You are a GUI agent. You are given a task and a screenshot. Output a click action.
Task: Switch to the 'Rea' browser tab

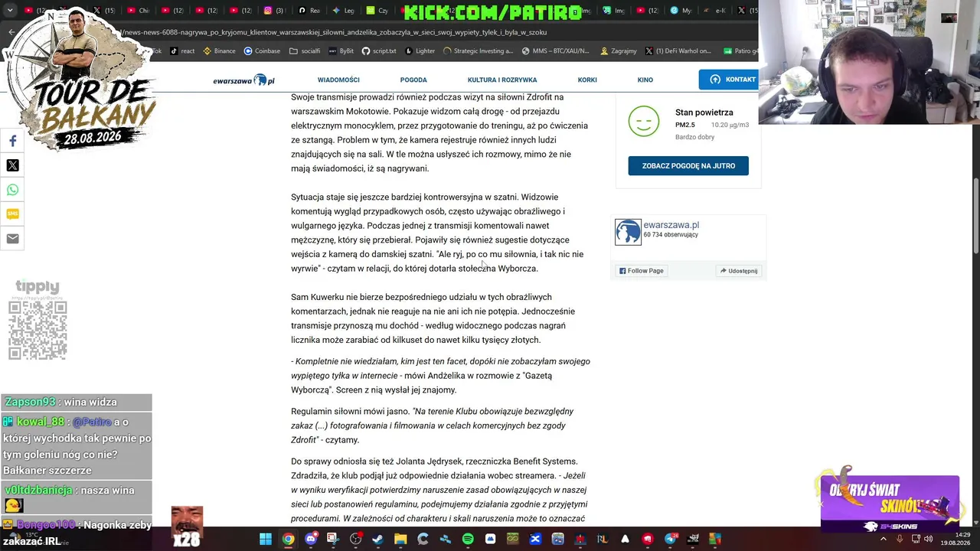(309, 11)
